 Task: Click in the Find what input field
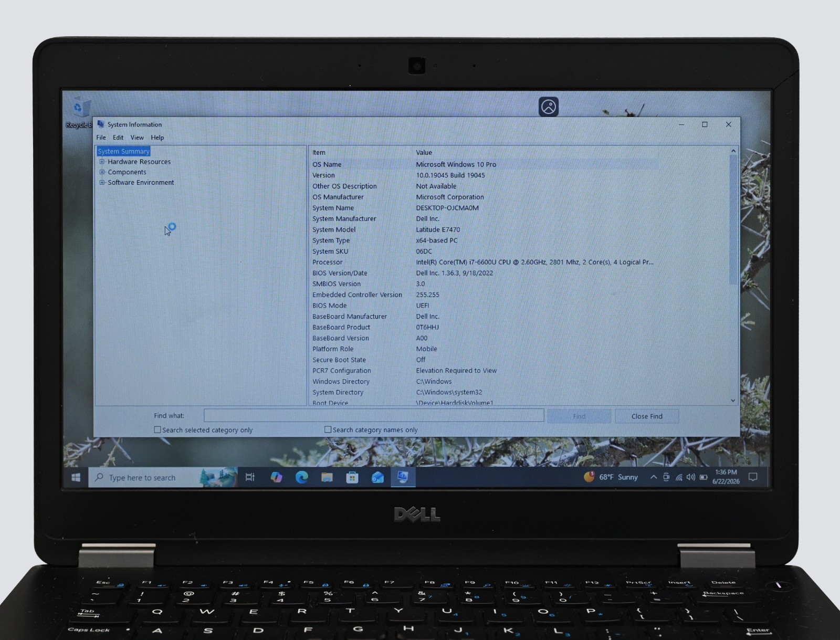[x=374, y=415]
